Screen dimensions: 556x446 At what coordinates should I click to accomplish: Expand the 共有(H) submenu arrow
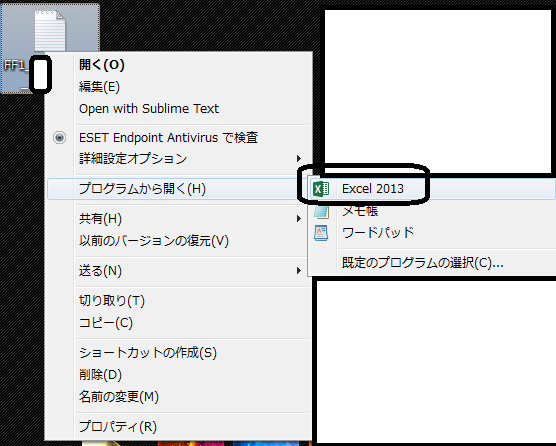point(299,219)
